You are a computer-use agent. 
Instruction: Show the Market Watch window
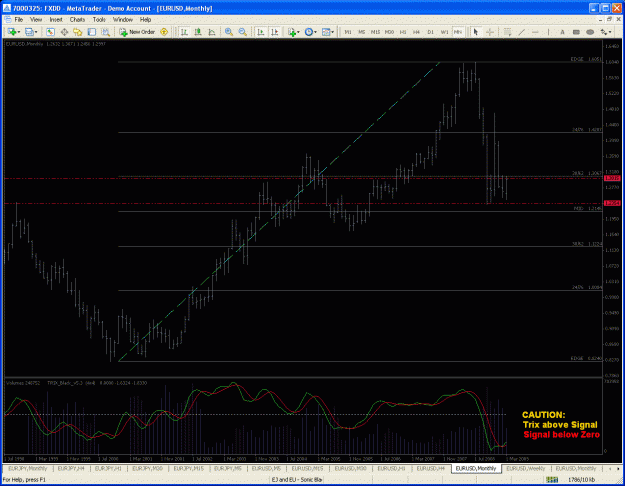(x=50, y=32)
